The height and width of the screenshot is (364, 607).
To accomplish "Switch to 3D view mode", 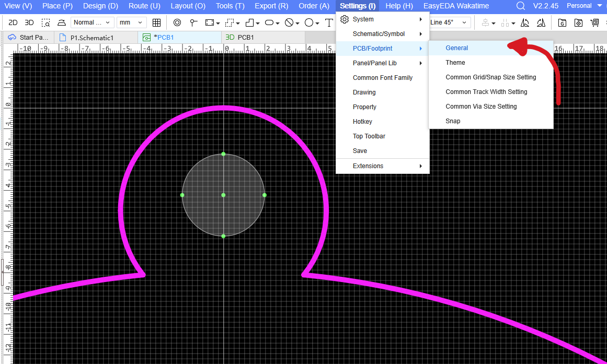I will tap(29, 23).
